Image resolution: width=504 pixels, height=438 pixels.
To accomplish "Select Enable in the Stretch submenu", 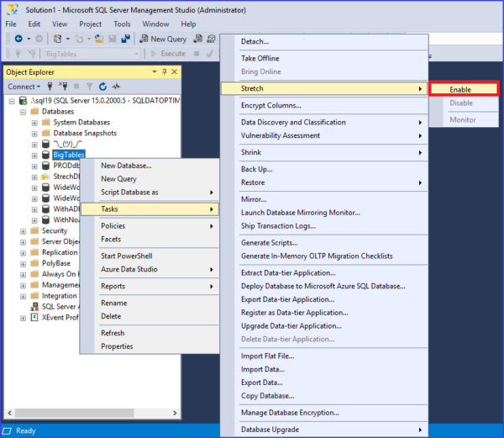I will 465,89.
